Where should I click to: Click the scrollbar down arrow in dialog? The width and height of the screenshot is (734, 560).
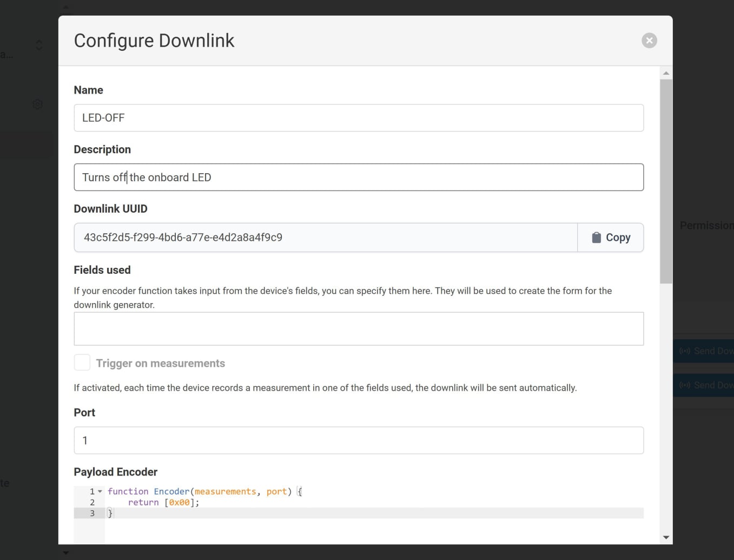tap(666, 537)
